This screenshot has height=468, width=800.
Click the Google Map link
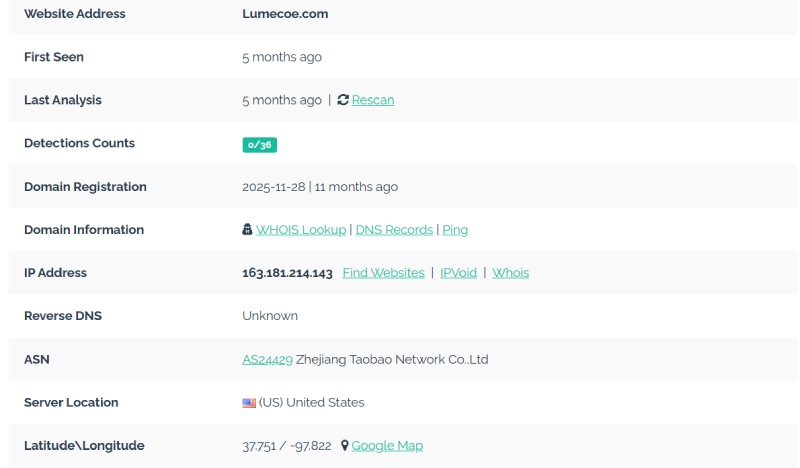pyautogui.click(x=387, y=446)
